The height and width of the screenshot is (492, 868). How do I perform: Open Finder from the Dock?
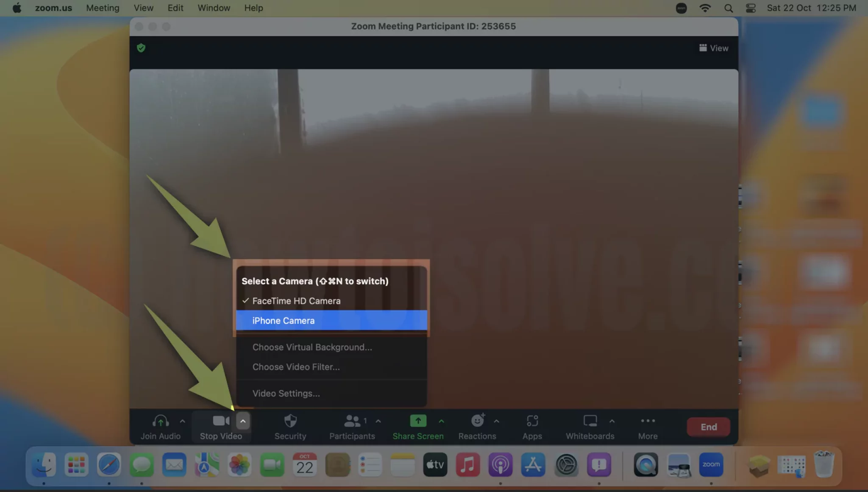[x=44, y=465]
